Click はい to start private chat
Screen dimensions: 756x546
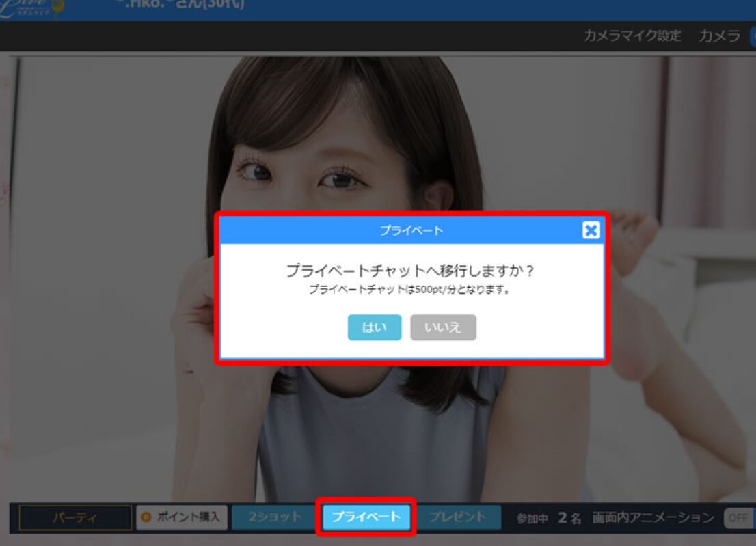[x=374, y=327]
